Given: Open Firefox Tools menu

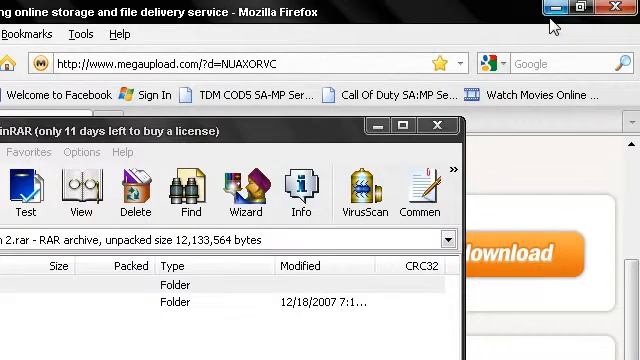Looking at the screenshot, I should pos(81,34).
